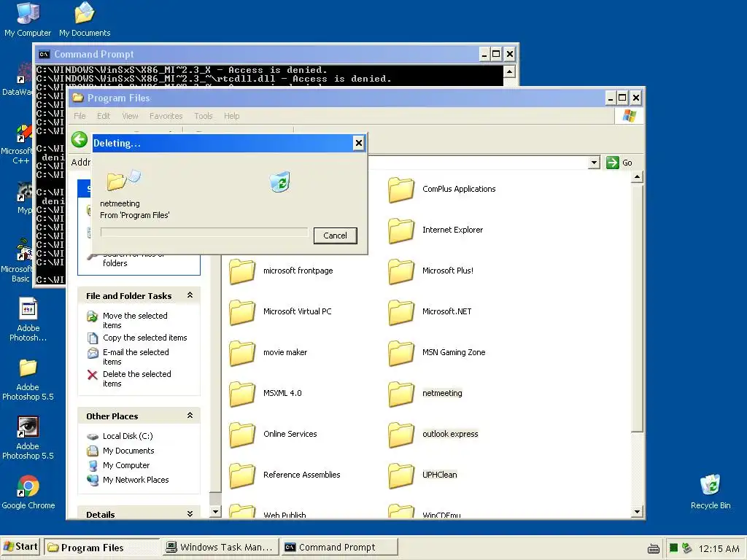The height and width of the screenshot is (560, 747).
Task: Select the microsoft frontpage folder
Action: coord(281,271)
